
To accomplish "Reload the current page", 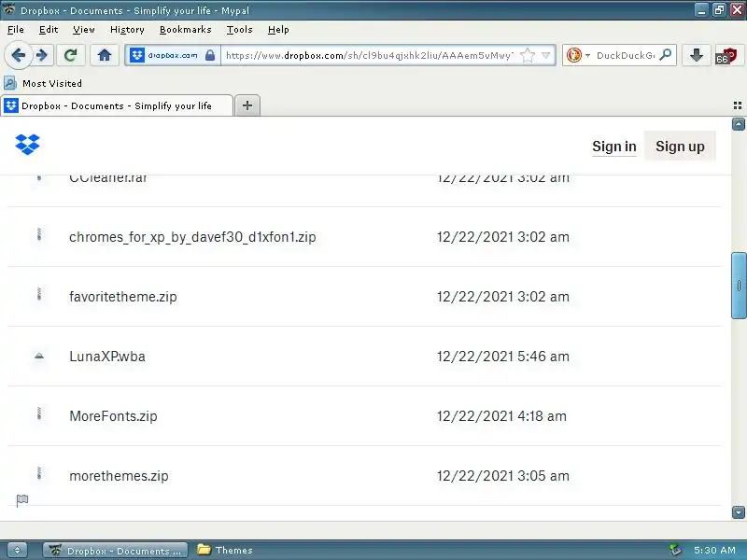I will [x=71, y=55].
